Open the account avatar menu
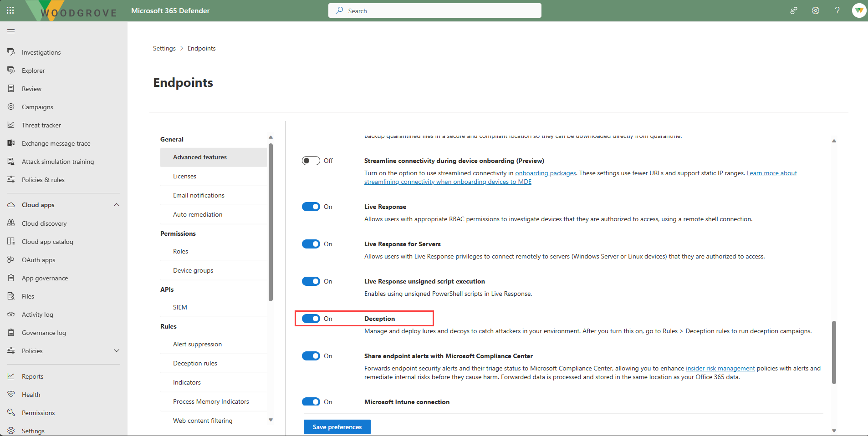868x436 pixels. click(x=859, y=10)
